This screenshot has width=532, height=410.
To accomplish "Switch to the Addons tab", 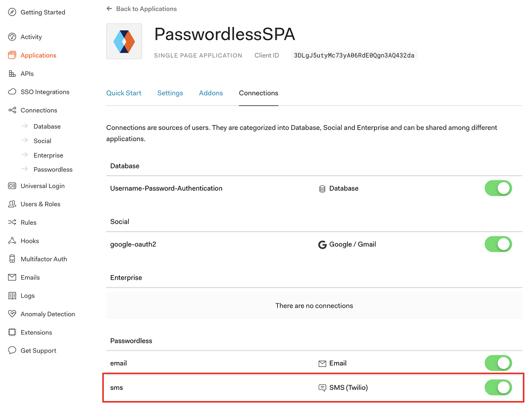I will pyautogui.click(x=211, y=93).
